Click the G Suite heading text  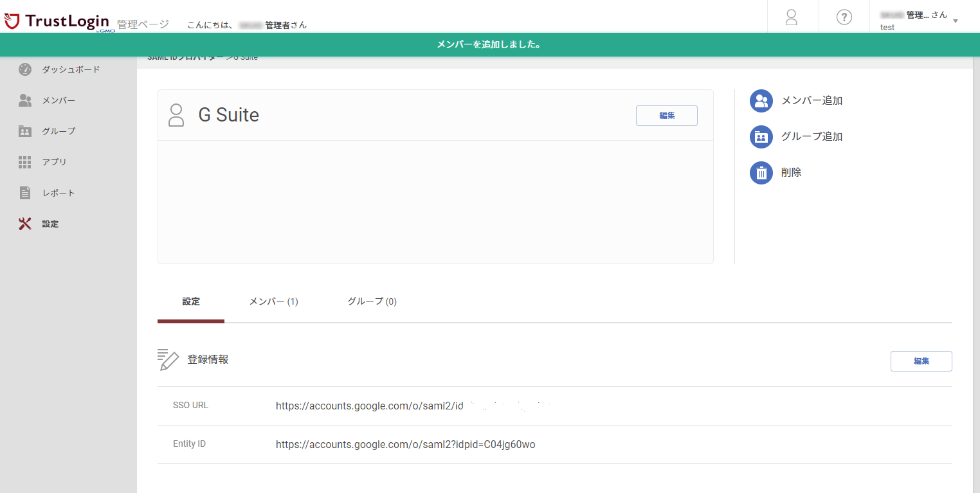pyautogui.click(x=229, y=115)
